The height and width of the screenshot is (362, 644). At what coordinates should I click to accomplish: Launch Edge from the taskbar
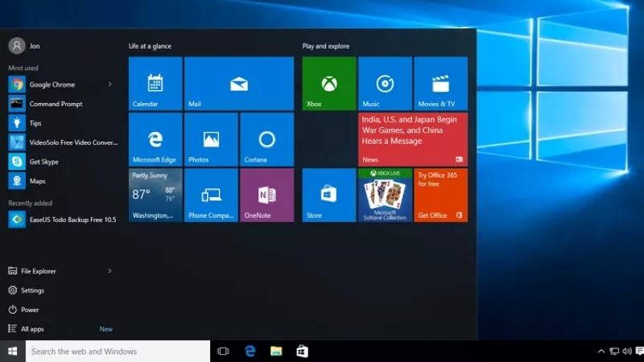point(250,352)
